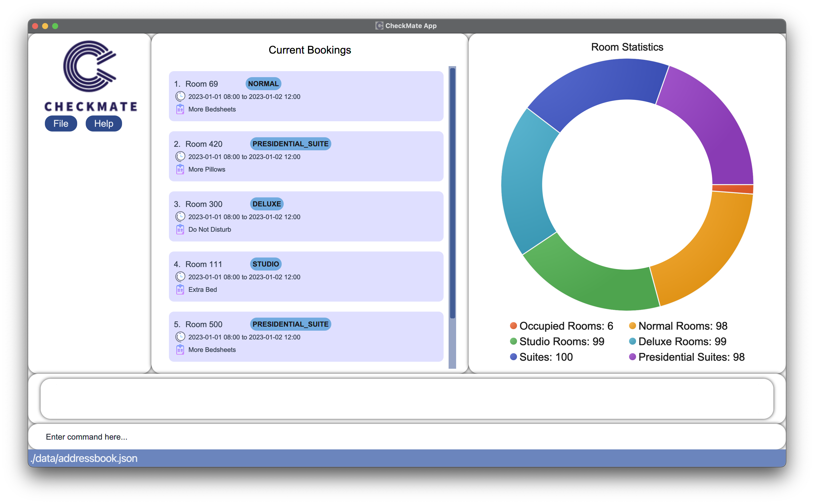Select the PRESIDENTIAL_SUITE tag on Room 500
814x504 pixels.
(x=290, y=324)
